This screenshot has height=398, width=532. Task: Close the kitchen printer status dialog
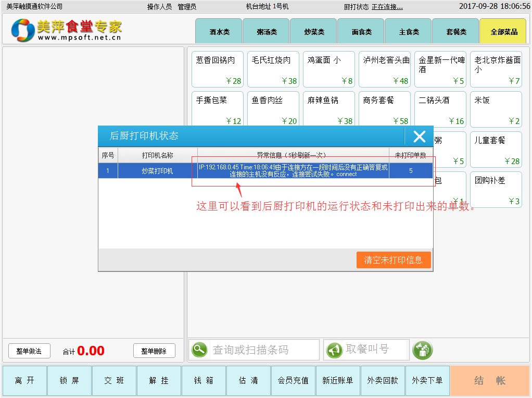419,136
